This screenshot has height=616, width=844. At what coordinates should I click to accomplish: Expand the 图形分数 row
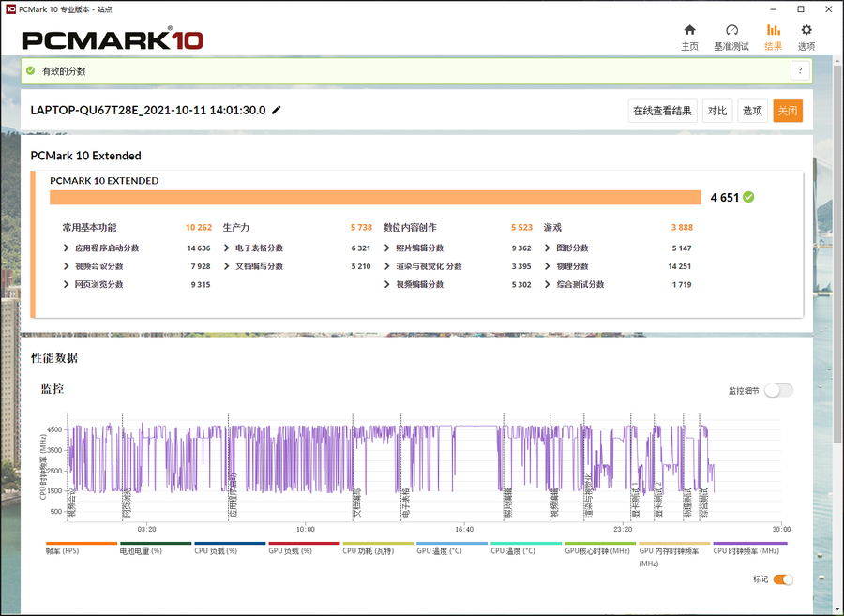pyautogui.click(x=548, y=248)
